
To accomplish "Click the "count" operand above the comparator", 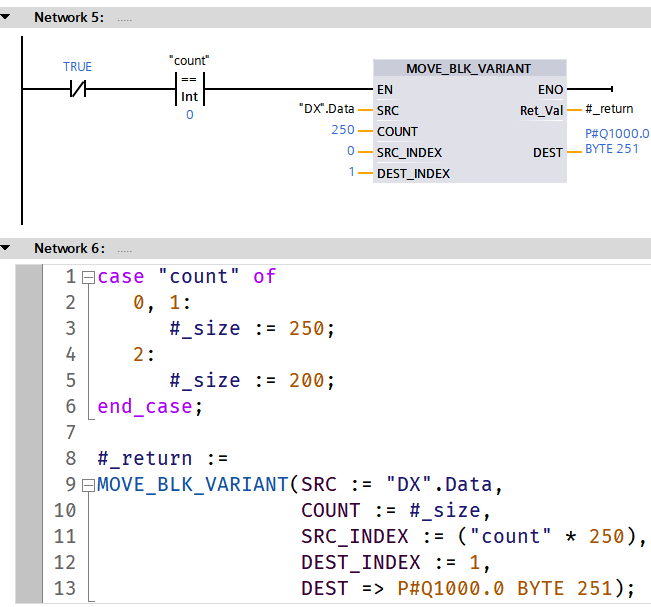I will point(189,61).
